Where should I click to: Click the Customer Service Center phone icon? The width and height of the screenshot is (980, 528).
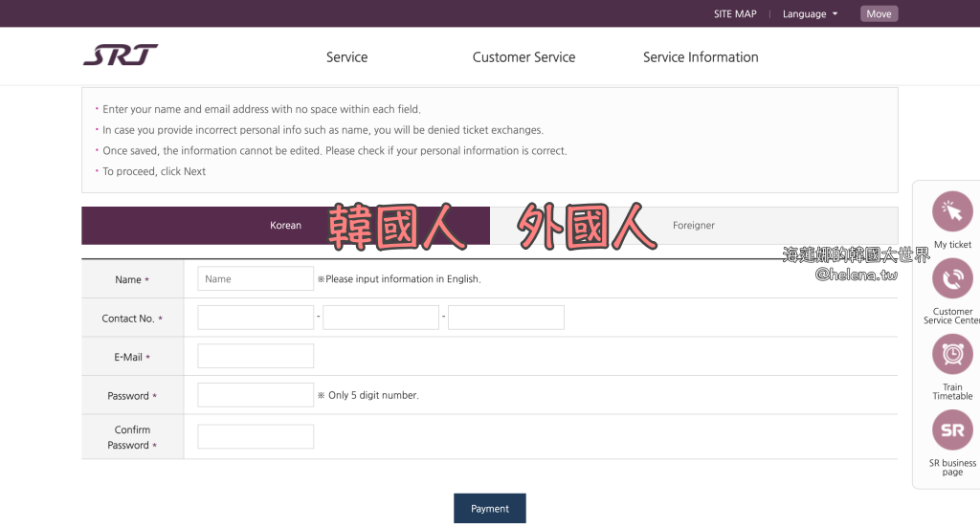coord(952,279)
